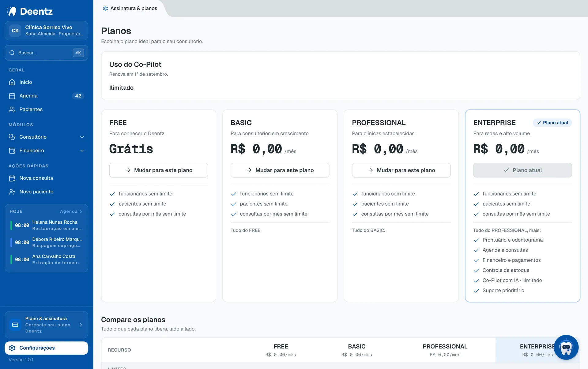Image resolution: width=588 pixels, height=369 pixels.
Task: Click the Deentz tooth logo
Action: pyautogui.click(x=12, y=11)
